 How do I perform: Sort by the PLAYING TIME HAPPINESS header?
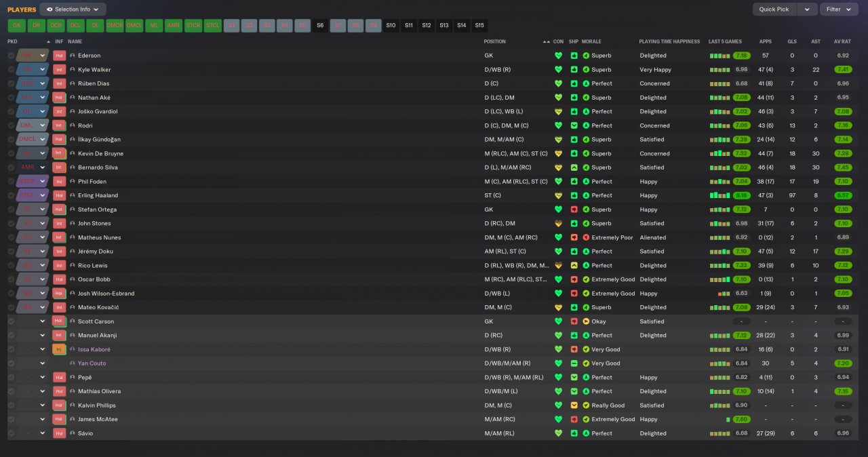(669, 41)
